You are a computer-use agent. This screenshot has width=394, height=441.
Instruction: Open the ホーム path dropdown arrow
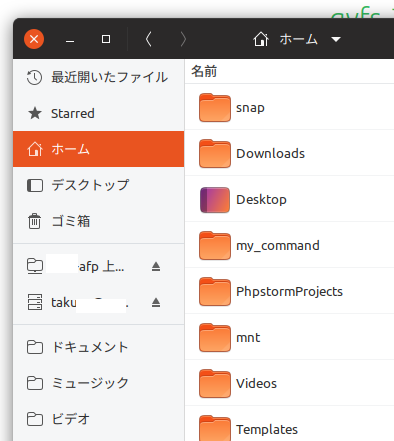(336, 39)
